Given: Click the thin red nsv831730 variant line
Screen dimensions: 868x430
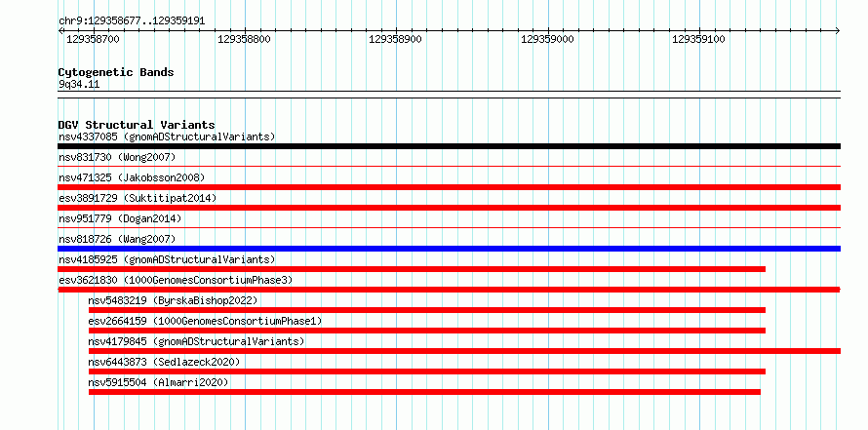Looking at the screenshot, I should (449, 166).
